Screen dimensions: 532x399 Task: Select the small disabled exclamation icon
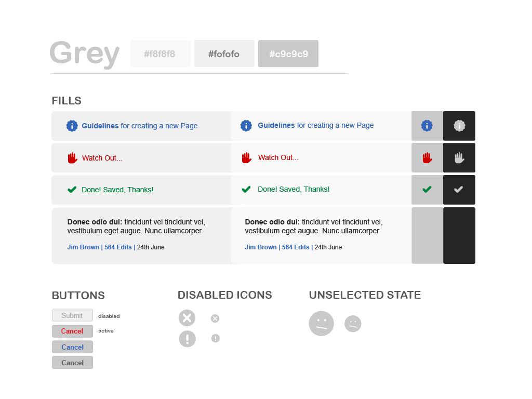216,338
